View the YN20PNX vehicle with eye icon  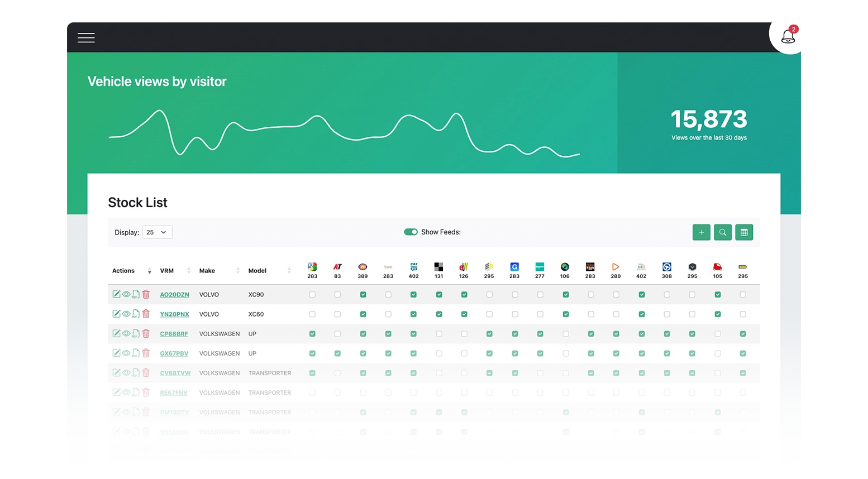click(126, 314)
